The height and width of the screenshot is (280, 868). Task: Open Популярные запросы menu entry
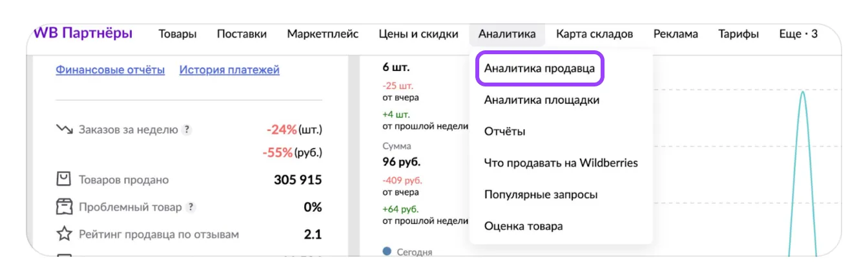pos(541,194)
